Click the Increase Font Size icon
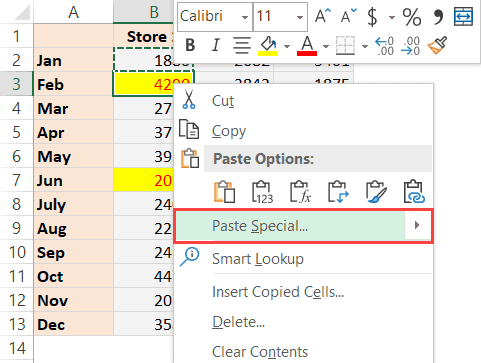This screenshot has width=481, height=363. coord(323,16)
